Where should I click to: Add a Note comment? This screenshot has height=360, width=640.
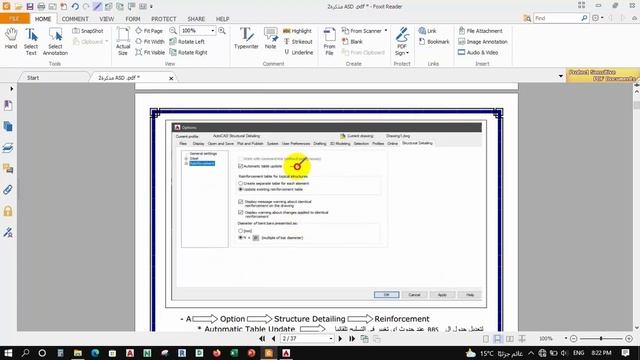270,38
